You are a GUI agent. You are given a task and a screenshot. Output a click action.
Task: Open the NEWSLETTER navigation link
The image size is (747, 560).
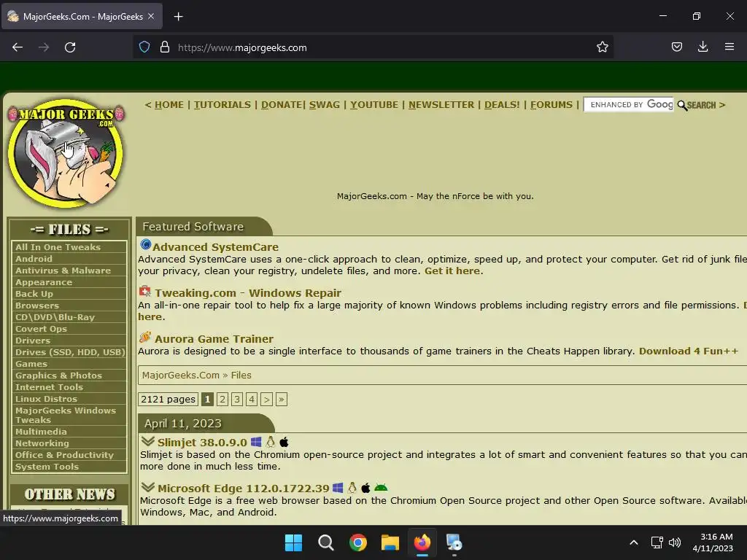pyautogui.click(x=441, y=105)
